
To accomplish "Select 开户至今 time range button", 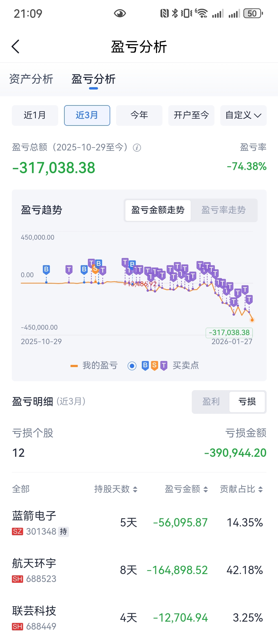I will tap(191, 115).
